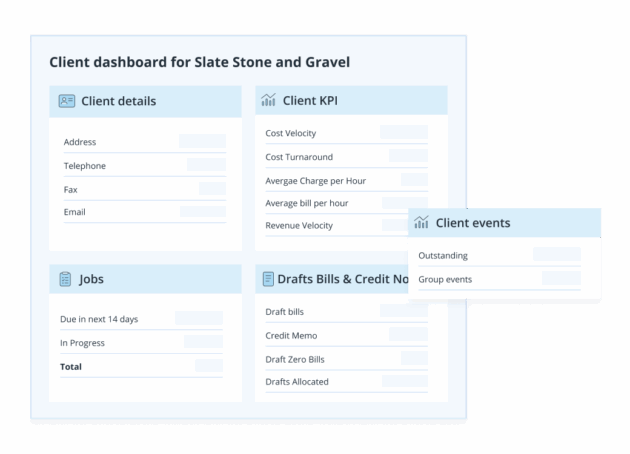Click the Cost Velocity value placeholder
Viewport: 630px width, 454px height.
click(x=404, y=132)
